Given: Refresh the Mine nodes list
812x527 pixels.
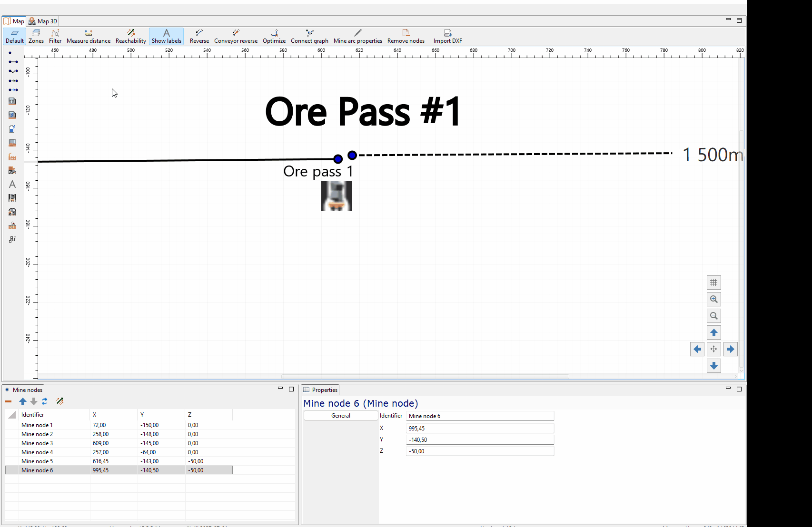Looking at the screenshot, I should click(x=45, y=401).
